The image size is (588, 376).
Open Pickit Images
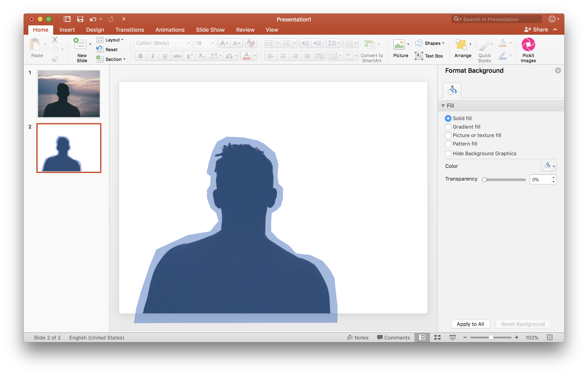[528, 49]
